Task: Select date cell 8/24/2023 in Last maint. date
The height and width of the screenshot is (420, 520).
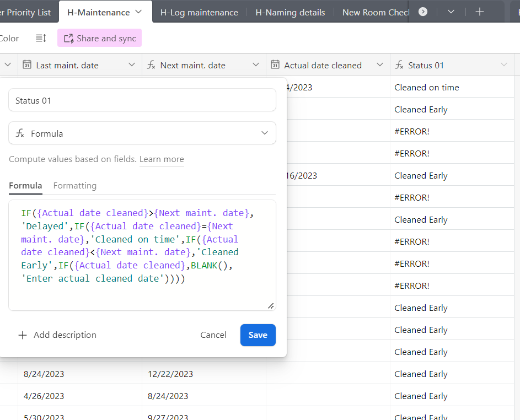Action: (x=80, y=374)
